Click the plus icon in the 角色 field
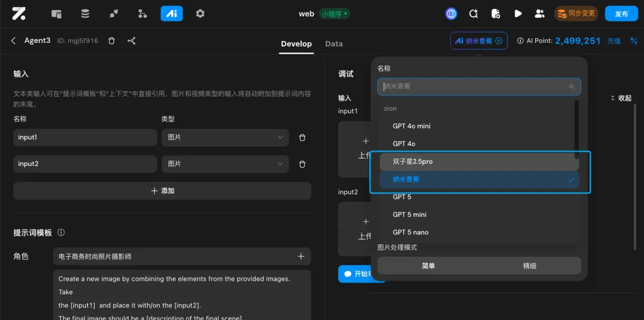 point(301,256)
